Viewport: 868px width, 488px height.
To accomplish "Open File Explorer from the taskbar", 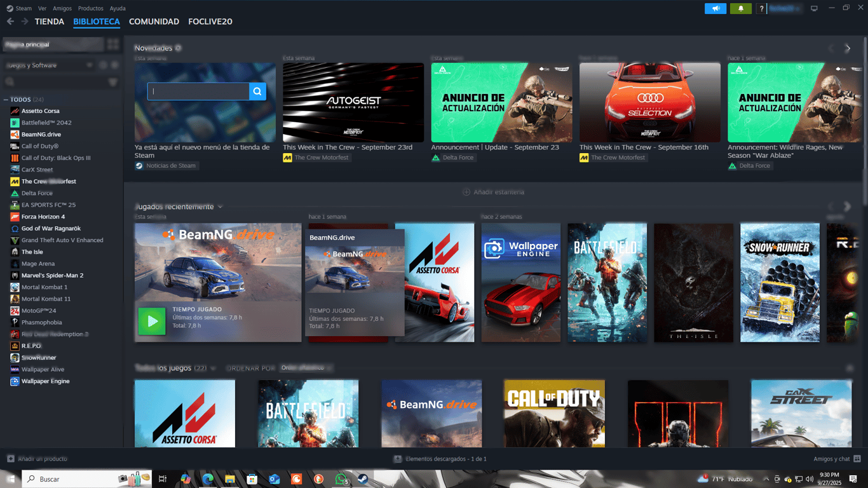I will (x=230, y=479).
